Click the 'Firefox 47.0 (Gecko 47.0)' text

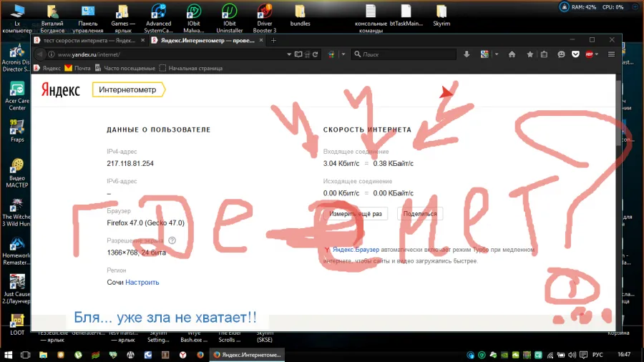coord(145,223)
